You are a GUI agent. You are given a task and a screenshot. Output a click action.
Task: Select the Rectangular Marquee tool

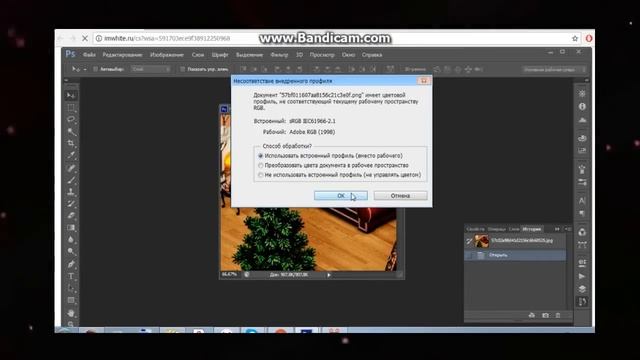point(71,108)
